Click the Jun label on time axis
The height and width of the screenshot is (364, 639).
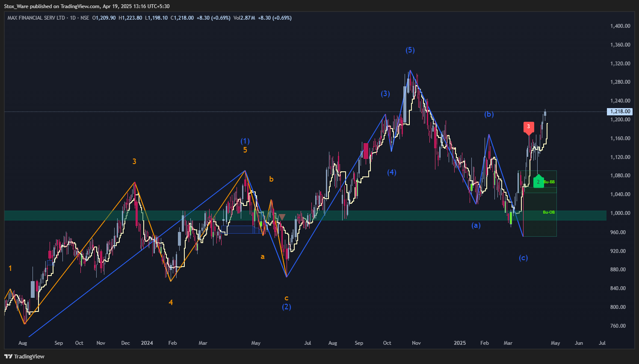pyautogui.click(x=579, y=343)
